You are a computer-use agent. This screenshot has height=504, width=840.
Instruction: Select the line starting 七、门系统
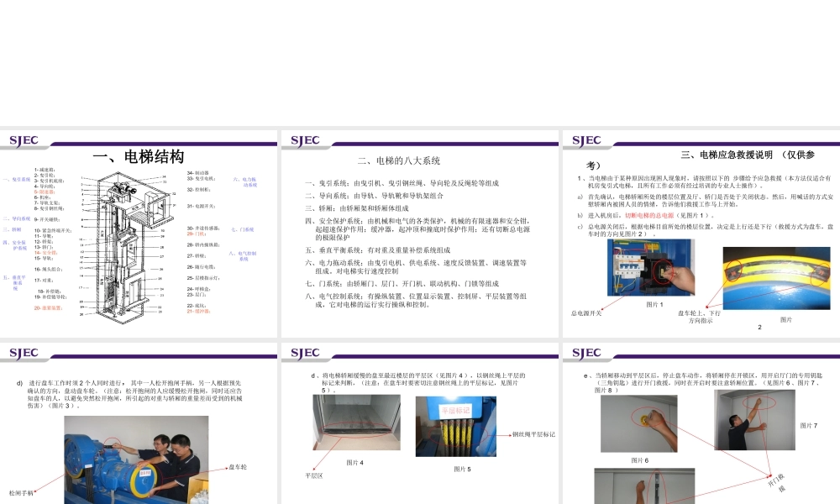coord(402,284)
